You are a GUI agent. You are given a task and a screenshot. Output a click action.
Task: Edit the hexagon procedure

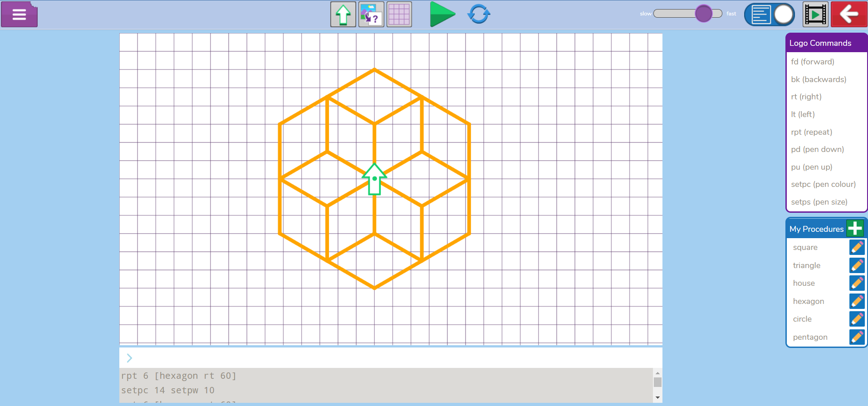pos(857,301)
